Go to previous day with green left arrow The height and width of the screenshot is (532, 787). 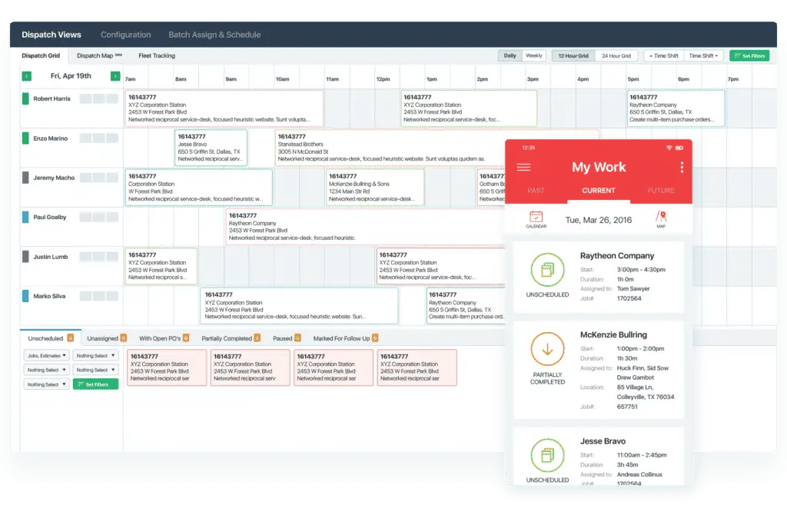point(27,76)
